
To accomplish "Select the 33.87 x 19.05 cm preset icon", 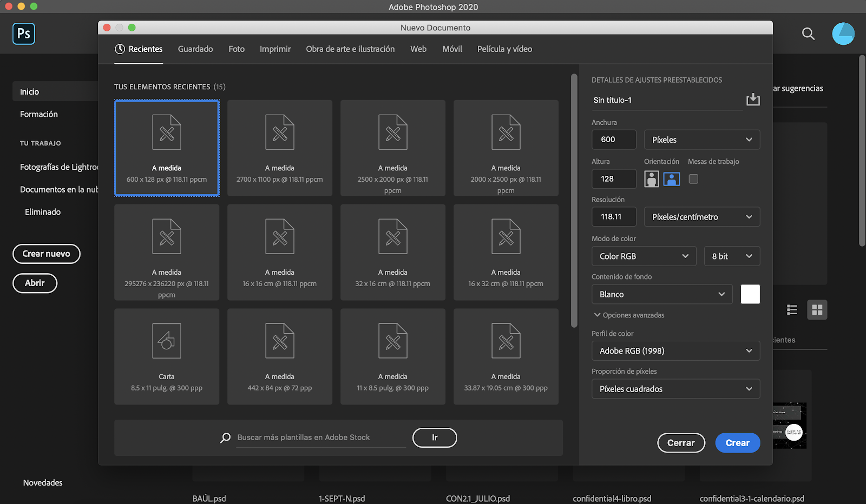I will pos(506,341).
